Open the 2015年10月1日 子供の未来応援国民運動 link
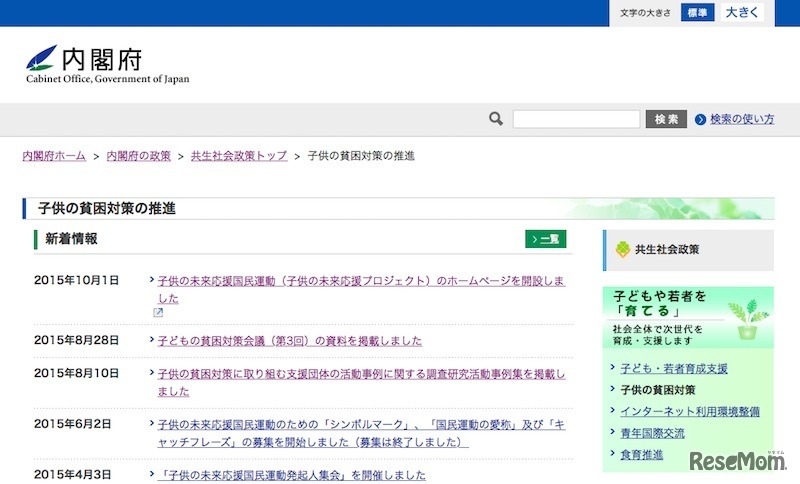 pyautogui.click(x=361, y=289)
